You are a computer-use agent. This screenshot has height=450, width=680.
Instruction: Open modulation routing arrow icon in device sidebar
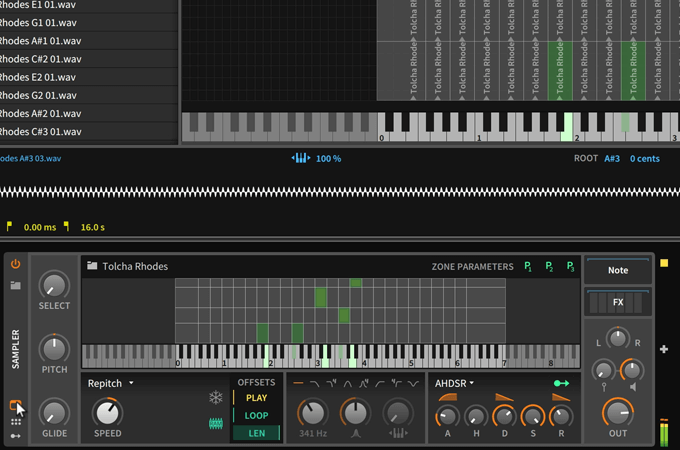(x=16, y=436)
